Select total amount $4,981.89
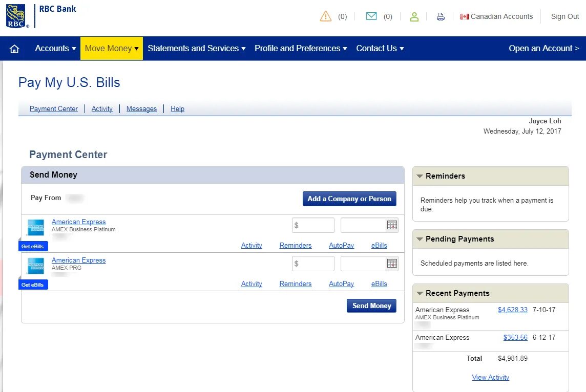The image size is (586, 392). click(512, 358)
